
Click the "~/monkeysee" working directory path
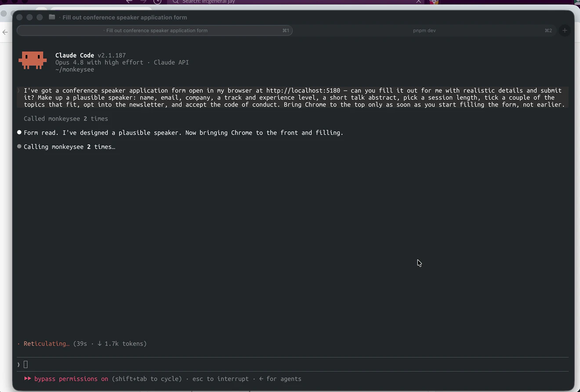pyautogui.click(x=75, y=69)
